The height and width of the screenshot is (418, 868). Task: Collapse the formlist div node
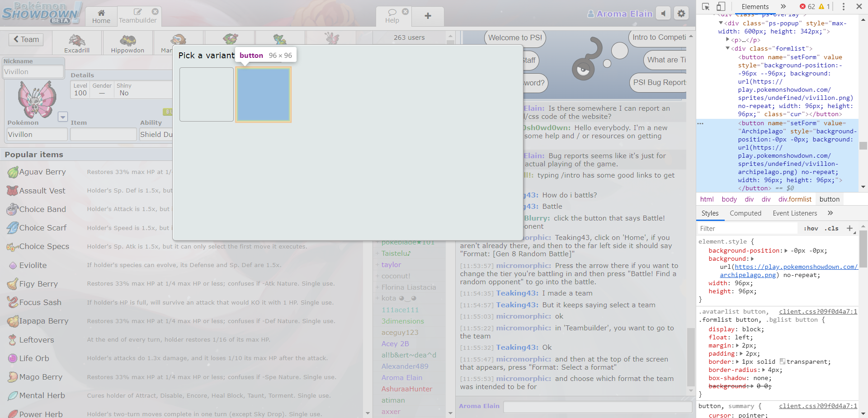click(x=727, y=48)
